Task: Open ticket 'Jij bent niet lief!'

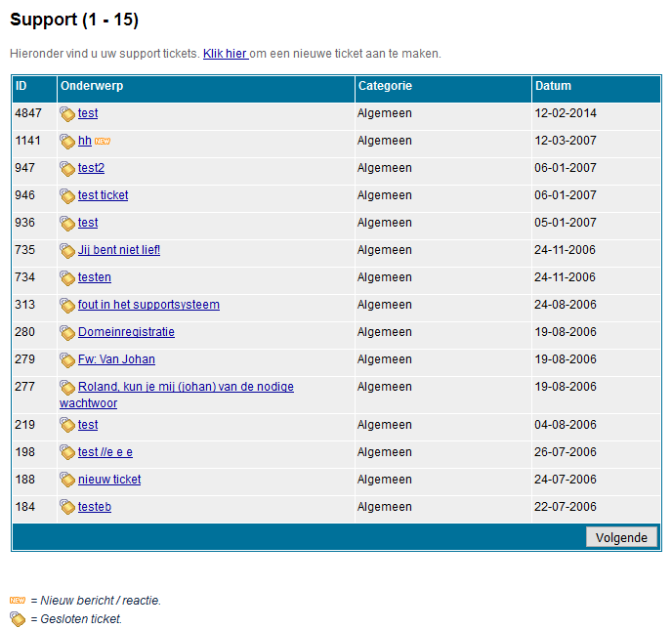Action: [119, 250]
